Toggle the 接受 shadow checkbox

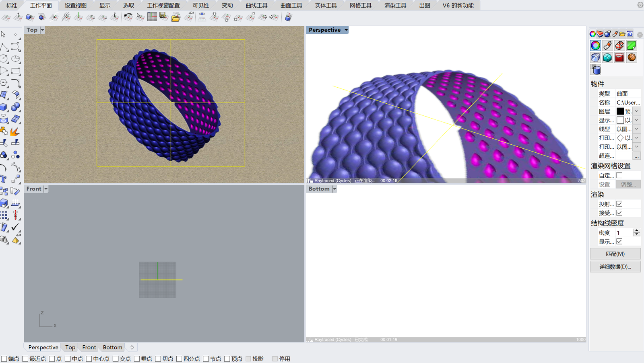[619, 213]
